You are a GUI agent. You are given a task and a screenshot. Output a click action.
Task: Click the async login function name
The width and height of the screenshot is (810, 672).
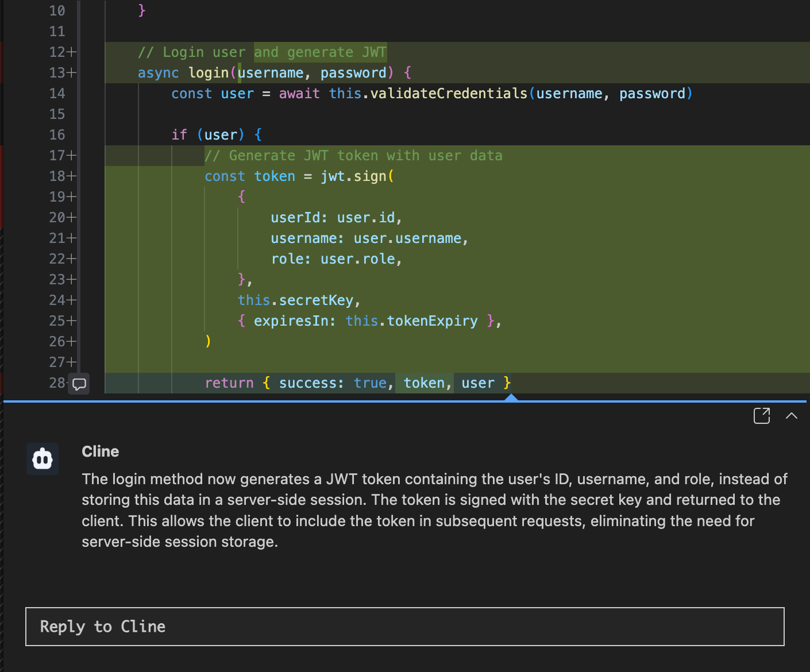[209, 73]
